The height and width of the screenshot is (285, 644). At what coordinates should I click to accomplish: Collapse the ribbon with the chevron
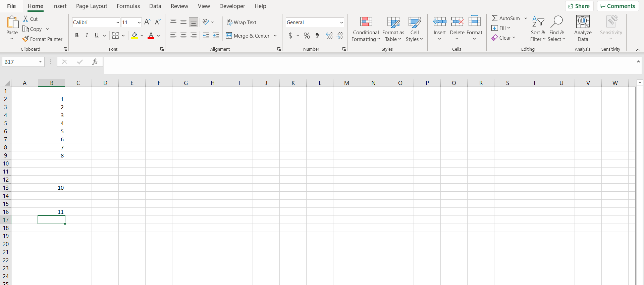(638, 49)
